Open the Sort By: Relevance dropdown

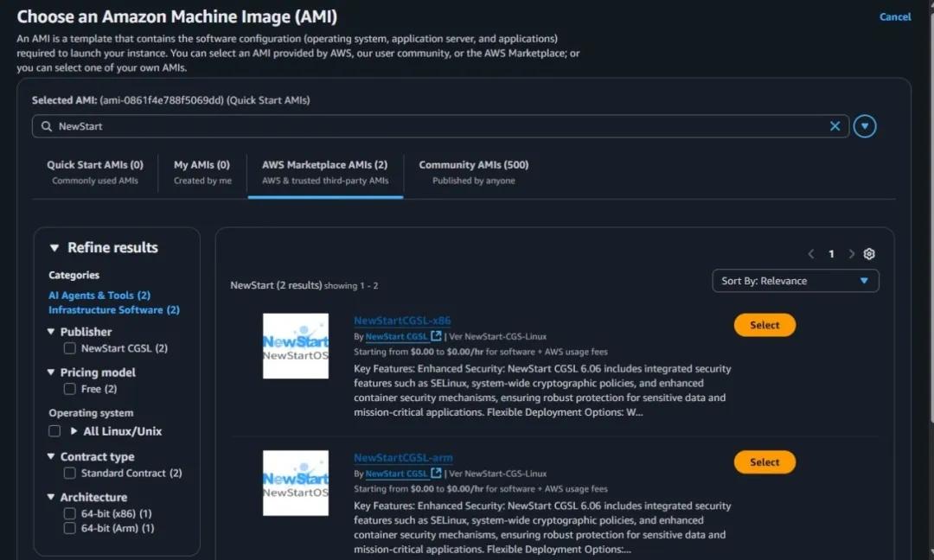click(x=796, y=281)
